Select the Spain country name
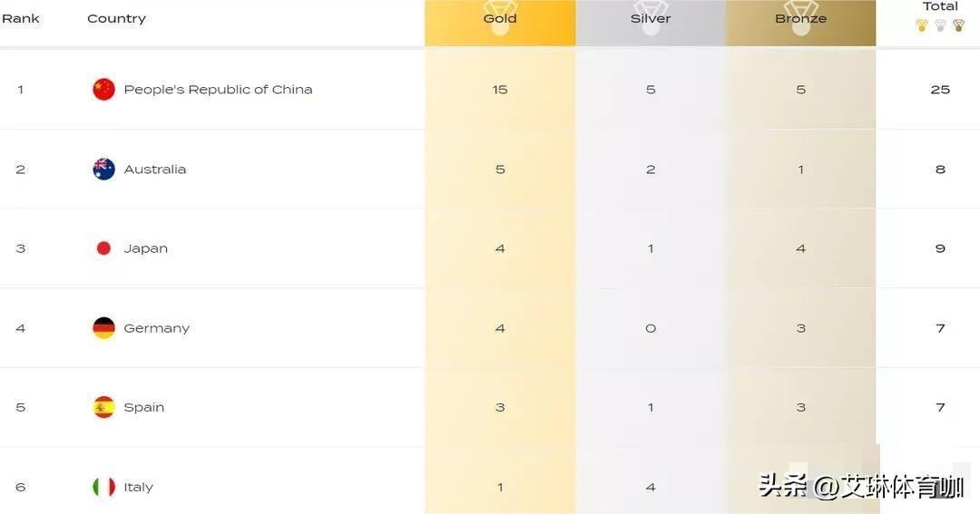The image size is (980, 514). pyautogui.click(x=143, y=407)
